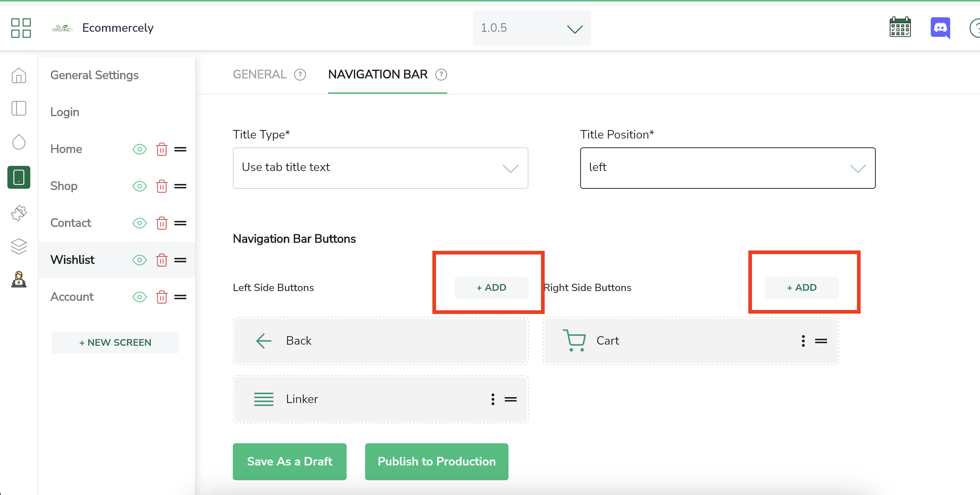Open the Title Type dropdown
The width and height of the screenshot is (980, 495).
point(380,168)
